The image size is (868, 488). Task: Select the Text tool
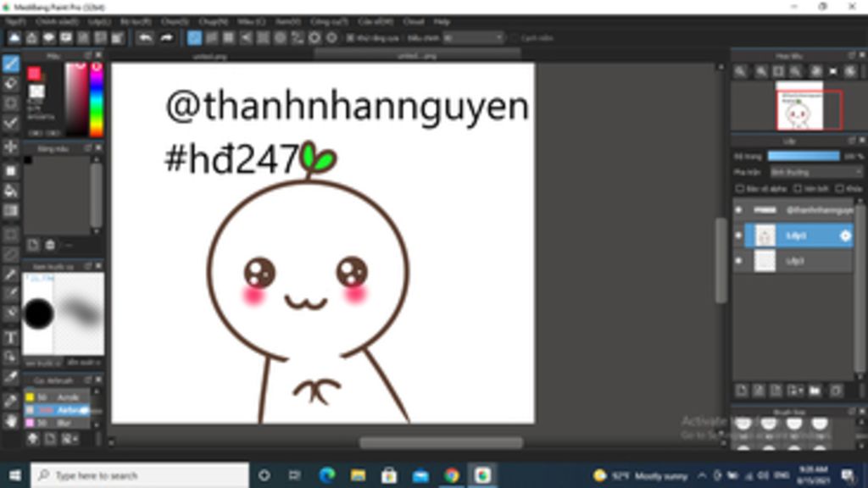coord(10,337)
